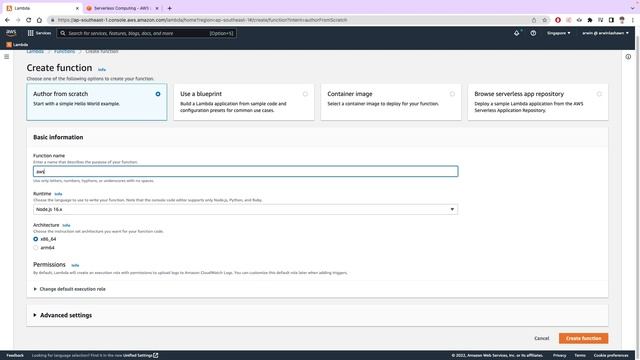
Task: Bookmark this page with the star icon
Action: (x=544, y=20)
